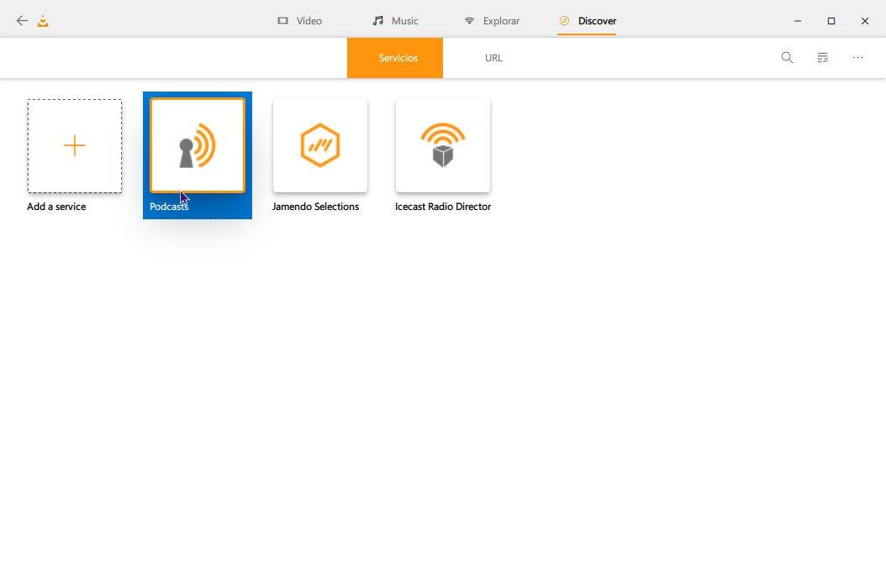Image resolution: width=886 pixels, height=588 pixels.
Task: Switch to the Music tab
Action: (x=396, y=21)
